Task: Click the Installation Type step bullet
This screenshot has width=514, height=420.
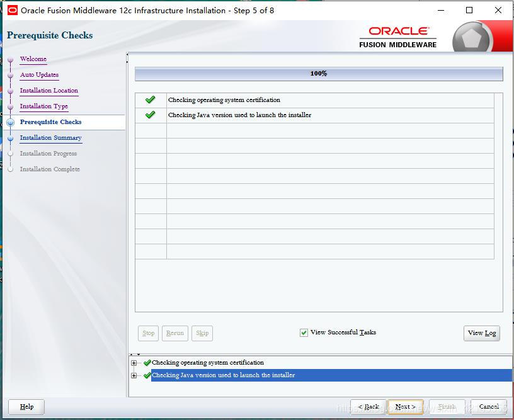Action: (11, 106)
